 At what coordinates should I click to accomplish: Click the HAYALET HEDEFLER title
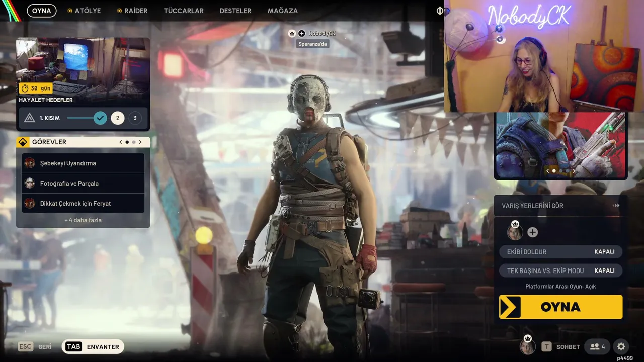click(x=46, y=100)
